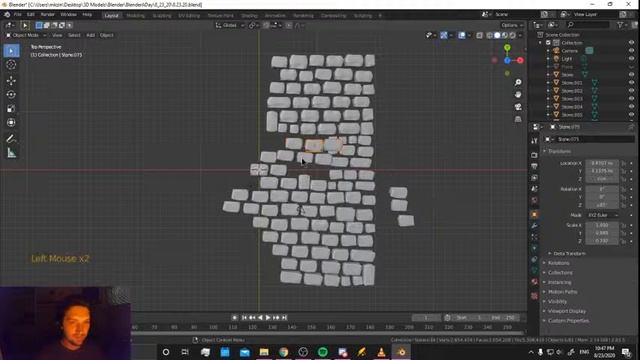Switch perspective/orthographic with the grid icon
The height and width of the screenshot is (360, 640).
pos(518,119)
